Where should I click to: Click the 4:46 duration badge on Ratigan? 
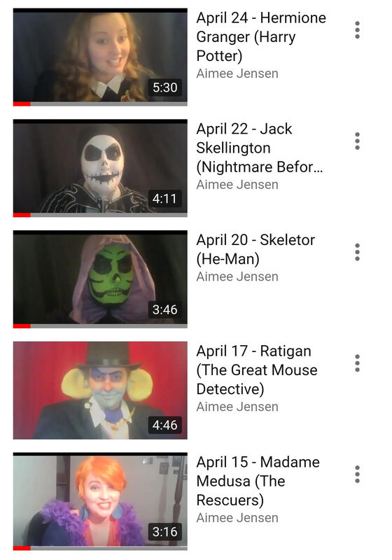pos(165,425)
